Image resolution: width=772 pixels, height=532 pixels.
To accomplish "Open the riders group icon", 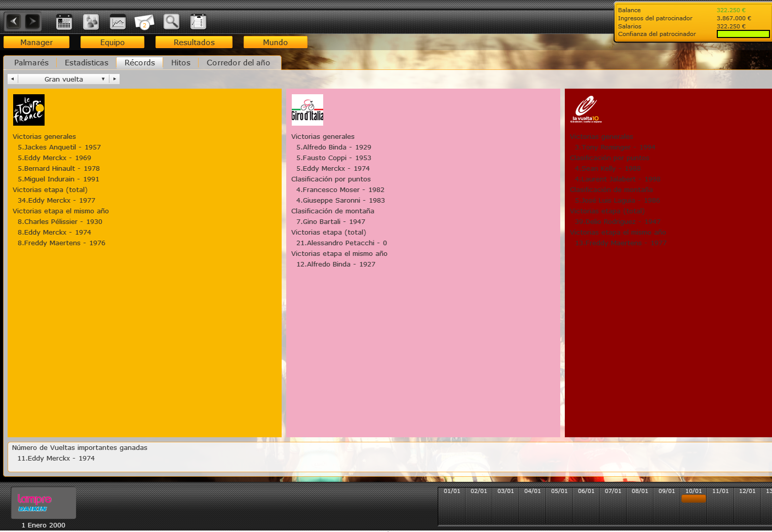I will [x=91, y=22].
